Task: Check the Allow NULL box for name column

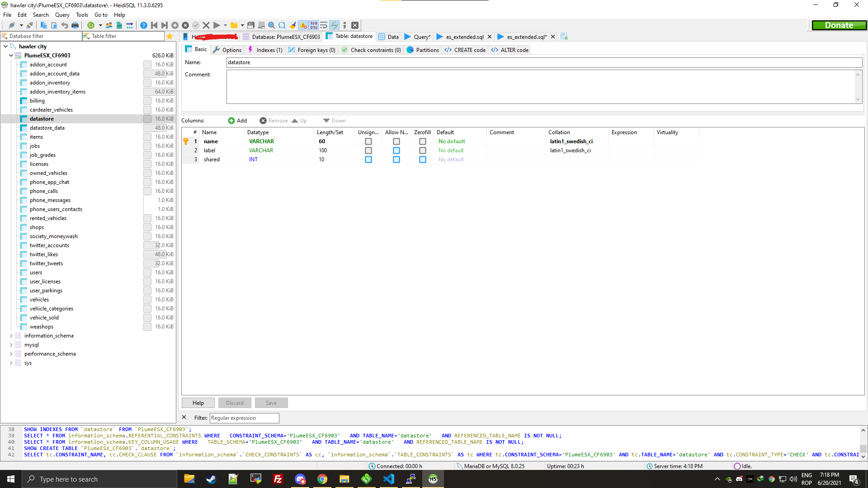Action: (x=397, y=141)
